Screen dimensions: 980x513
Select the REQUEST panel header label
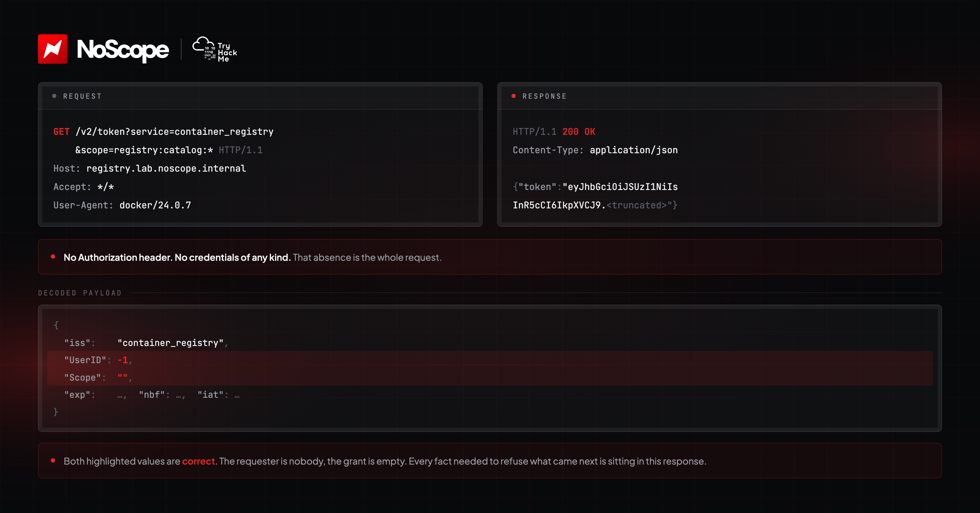point(82,96)
